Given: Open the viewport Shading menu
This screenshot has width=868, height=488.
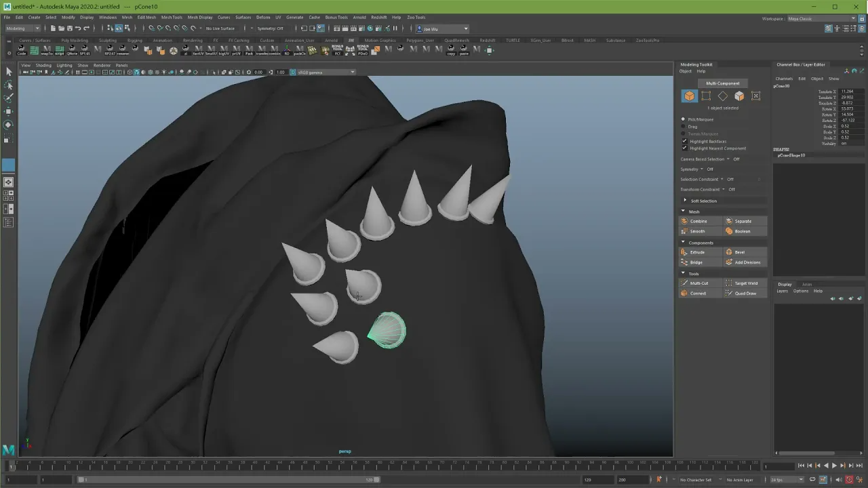Looking at the screenshot, I should tap(43, 65).
